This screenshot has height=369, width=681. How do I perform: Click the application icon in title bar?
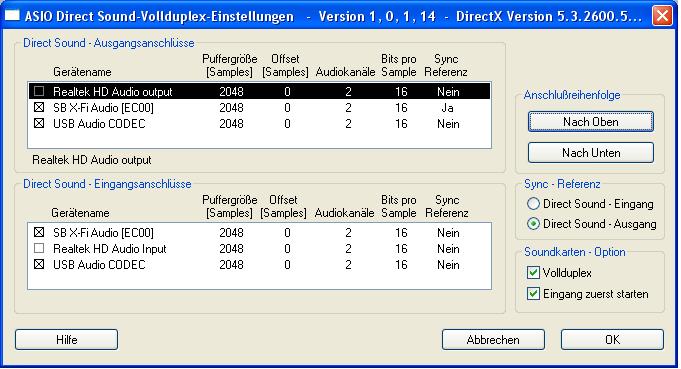(x=12, y=16)
